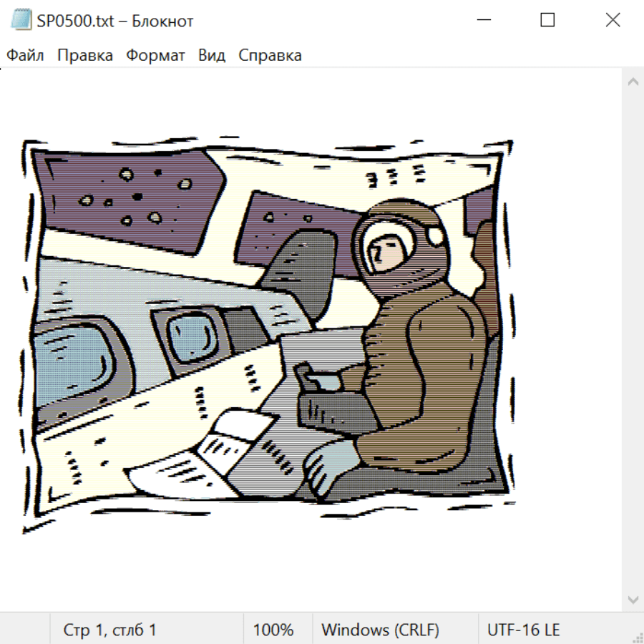644x644 pixels.
Task: Click the scroll up arrow
Action: click(x=633, y=82)
